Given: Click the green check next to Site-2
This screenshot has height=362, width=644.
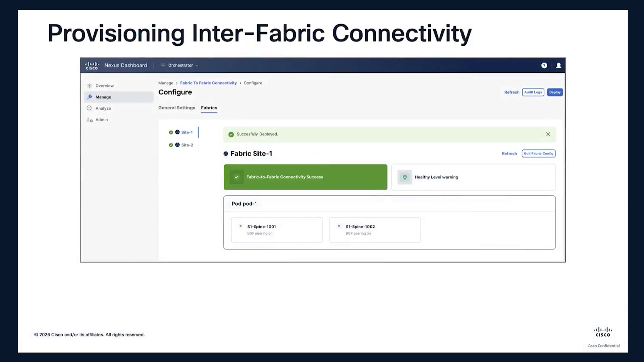Looking at the screenshot, I should [171, 145].
